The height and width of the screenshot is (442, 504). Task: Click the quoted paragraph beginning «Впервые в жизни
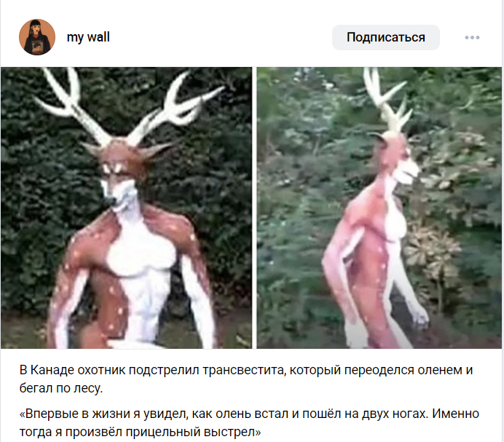tap(249, 422)
